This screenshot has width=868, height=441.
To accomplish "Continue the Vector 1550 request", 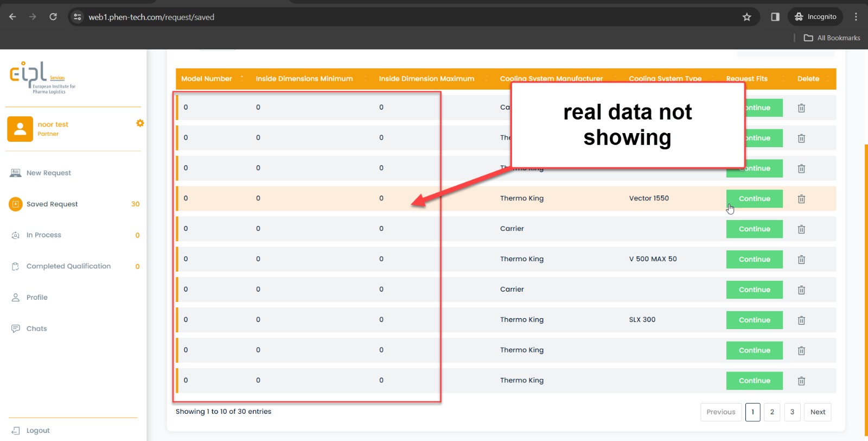I will [755, 199].
